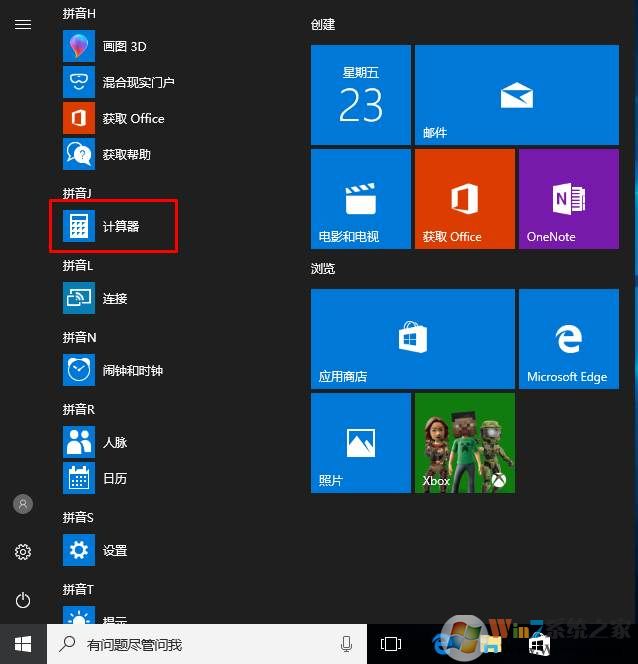Select the 闹钟和时钟 text label

tap(133, 371)
